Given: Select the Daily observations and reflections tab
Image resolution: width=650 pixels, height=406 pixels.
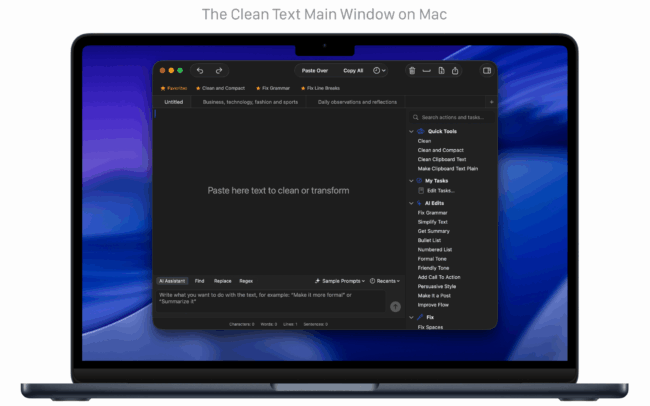Looking at the screenshot, I should point(357,102).
